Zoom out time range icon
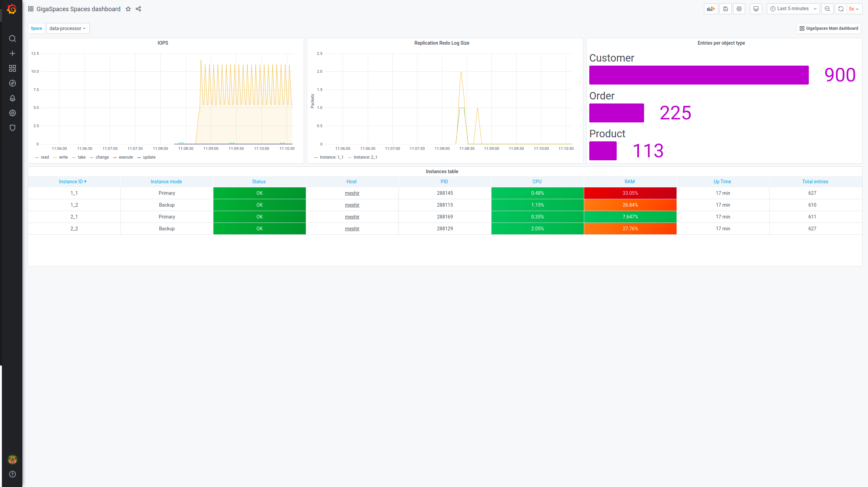Viewport: 868px width, 487px height. (x=827, y=9)
